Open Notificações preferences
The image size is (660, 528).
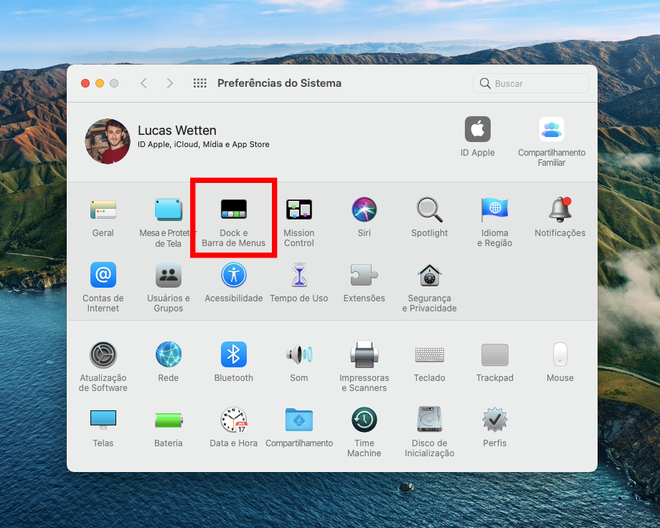pyautogui.click(x=560, y=210)
